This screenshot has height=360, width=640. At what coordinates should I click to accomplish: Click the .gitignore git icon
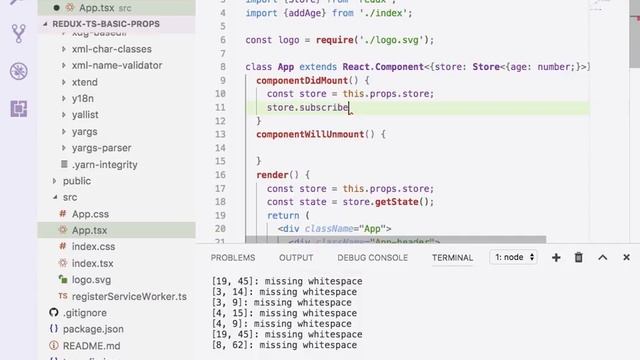click(53, 312)
